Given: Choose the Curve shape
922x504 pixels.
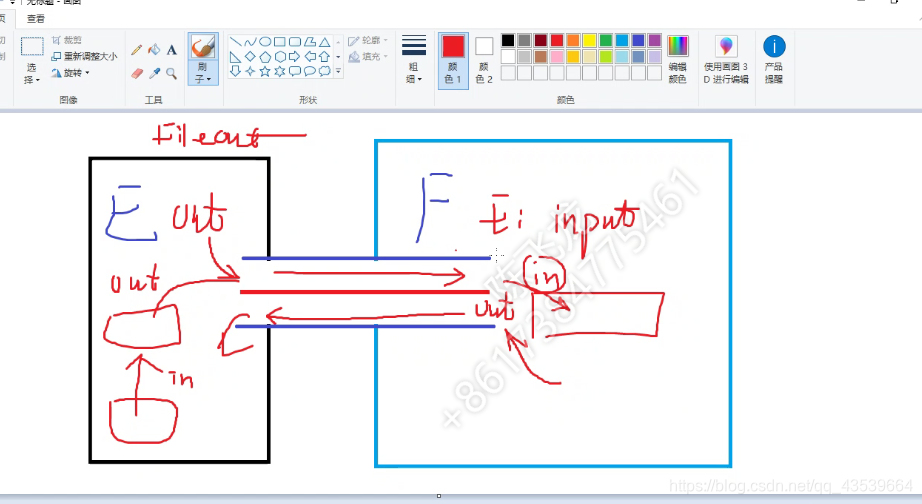Looking at the screenshot, I should coord(250,42).
